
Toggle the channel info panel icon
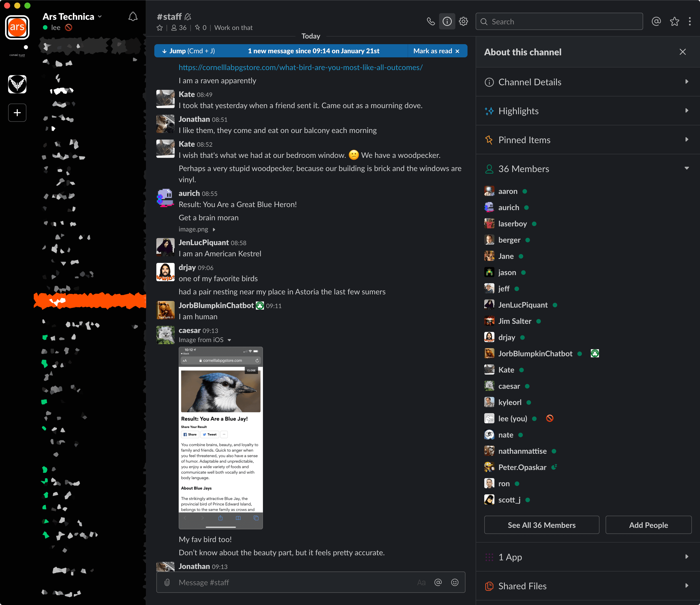tap(447, 22)
